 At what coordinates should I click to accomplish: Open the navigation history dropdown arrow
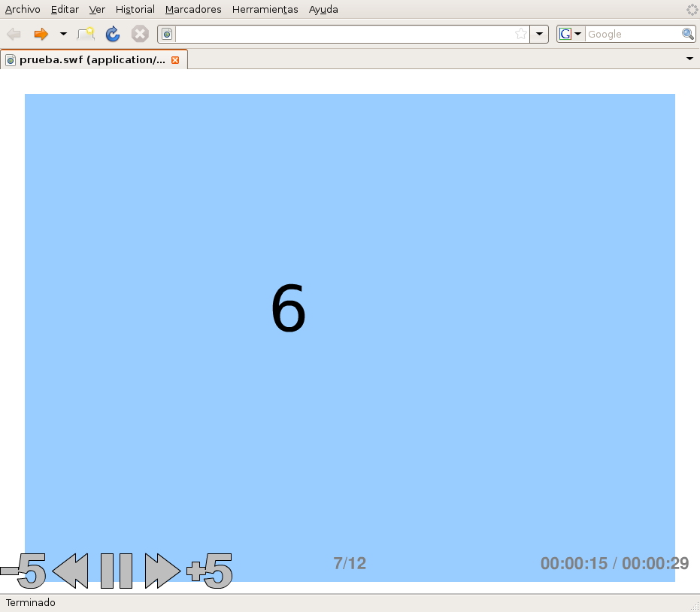click(x=63, y=34)
